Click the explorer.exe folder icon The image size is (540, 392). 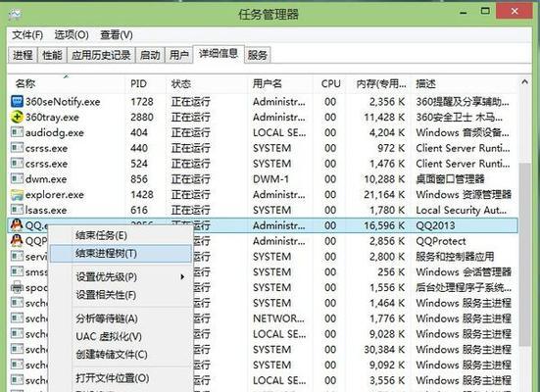click(x=17, y=195)
